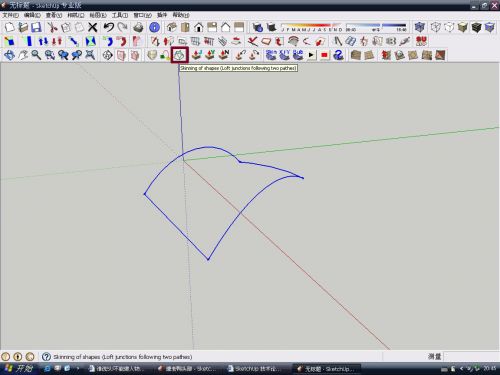Open Model Info blue icon
This screenshot has height=375, width=500.
tap(154, 27)
